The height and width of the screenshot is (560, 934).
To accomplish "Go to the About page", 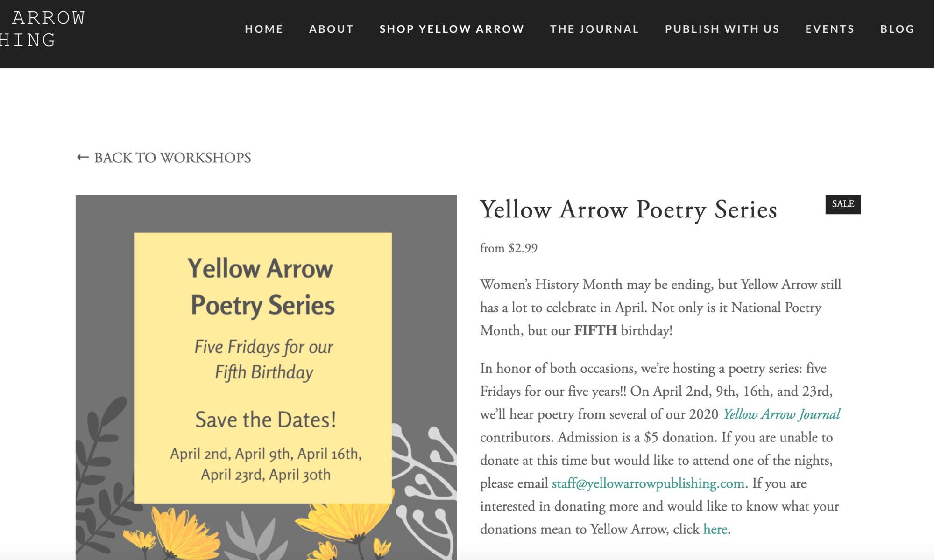I will [x=331, y=29].
